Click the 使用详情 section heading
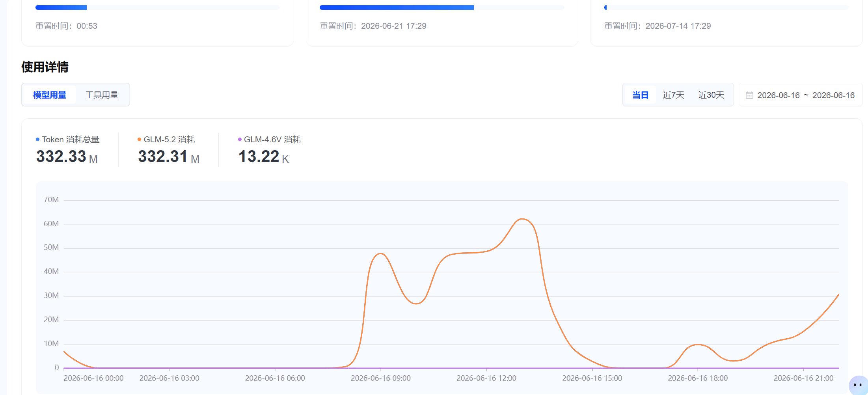 click(x=45, y=67)
